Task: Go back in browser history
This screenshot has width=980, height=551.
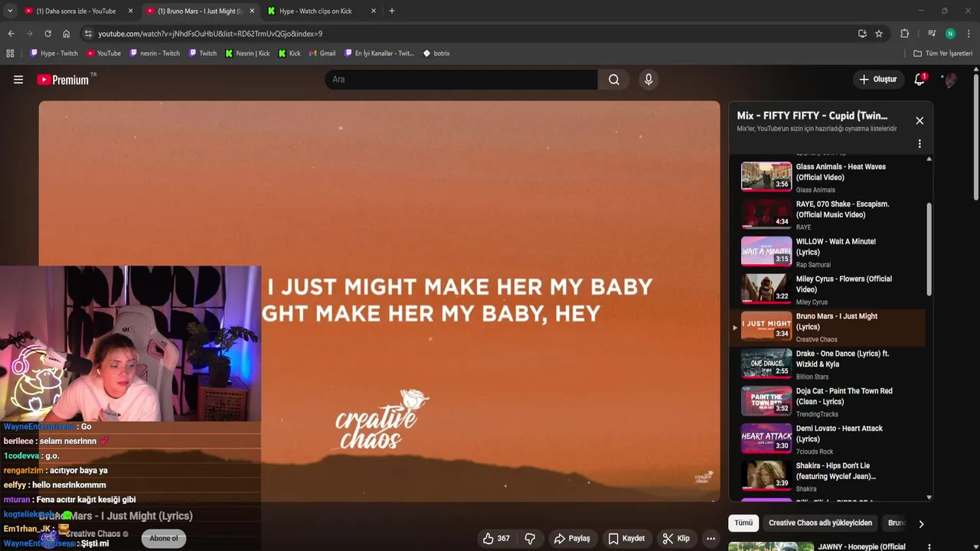Action: 11,34
